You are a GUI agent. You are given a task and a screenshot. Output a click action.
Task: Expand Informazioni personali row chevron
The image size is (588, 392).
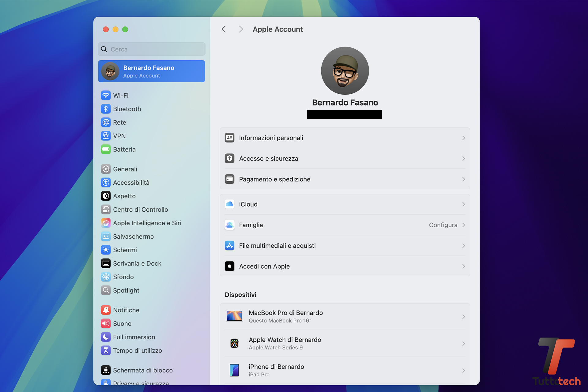(x=463, y=138)
